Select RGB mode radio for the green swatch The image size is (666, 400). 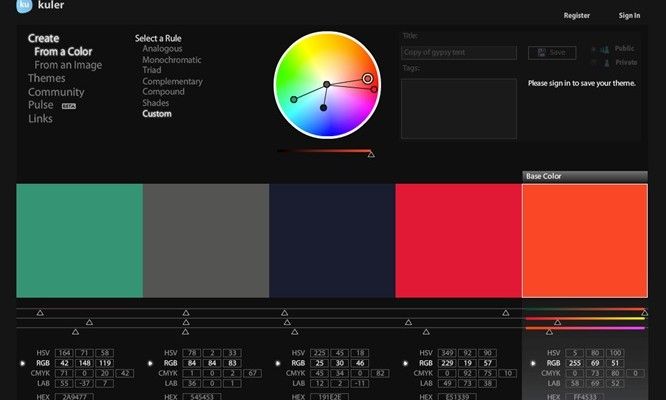pyautogui.click(x=24, y=363)
